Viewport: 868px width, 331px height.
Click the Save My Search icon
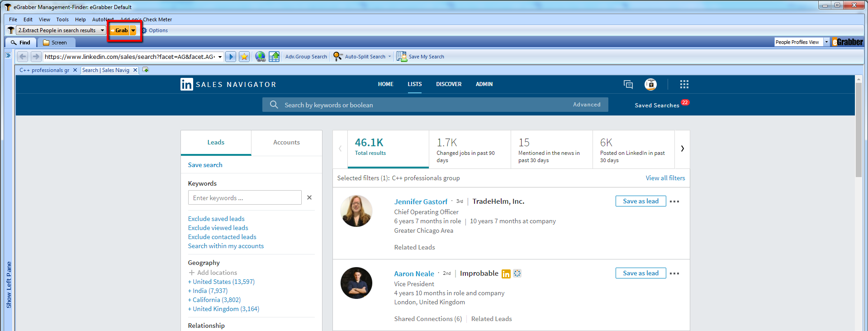point(402,57)
